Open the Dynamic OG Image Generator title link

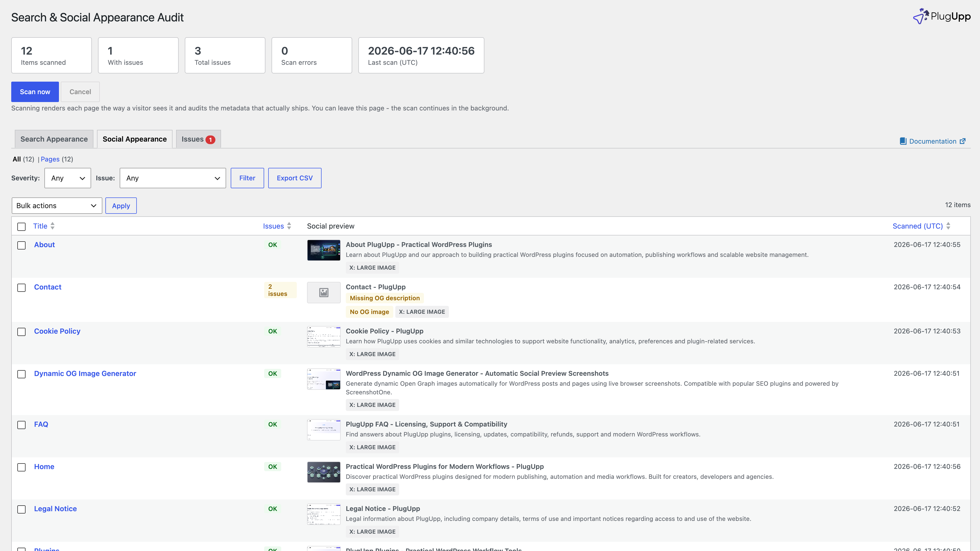85,373
